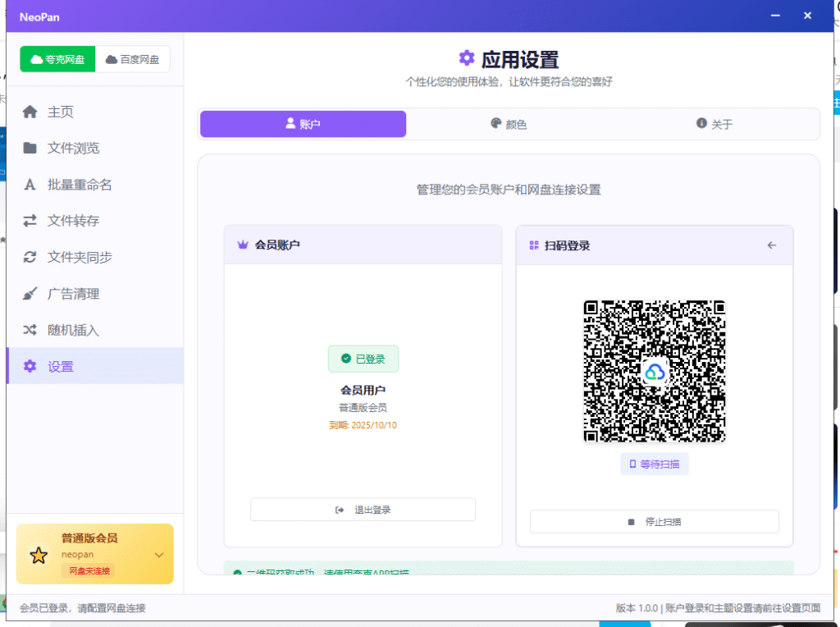Expand the 普通版会员 card chevron
This screenshot has height=627, width=840.
159,555
